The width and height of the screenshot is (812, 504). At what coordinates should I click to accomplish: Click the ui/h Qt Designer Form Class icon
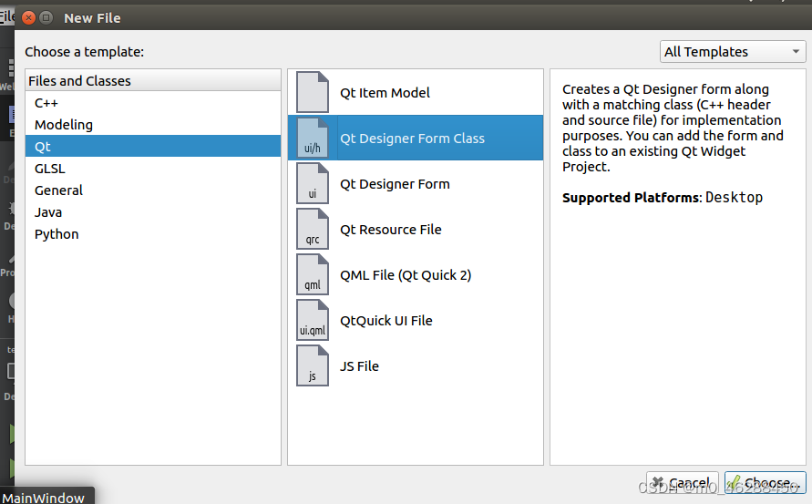[x=313, y=138]
